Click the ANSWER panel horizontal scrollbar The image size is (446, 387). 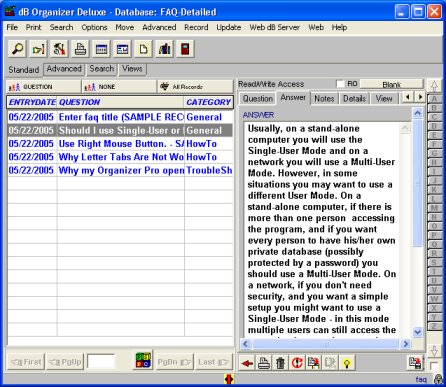tap(325, 343)
